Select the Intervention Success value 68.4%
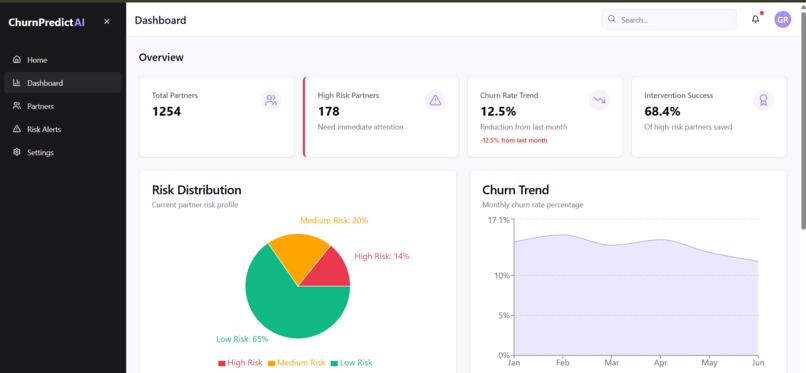 coord(662,111)
